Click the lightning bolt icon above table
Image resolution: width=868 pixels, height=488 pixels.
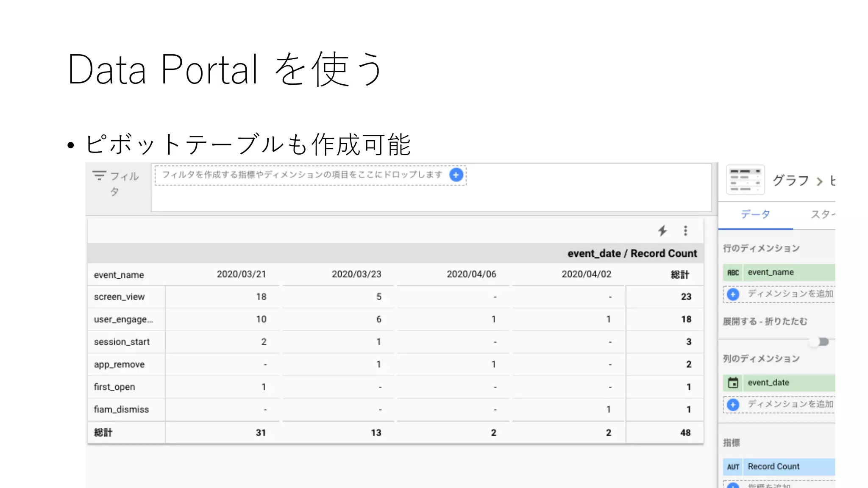coord(662,231)
